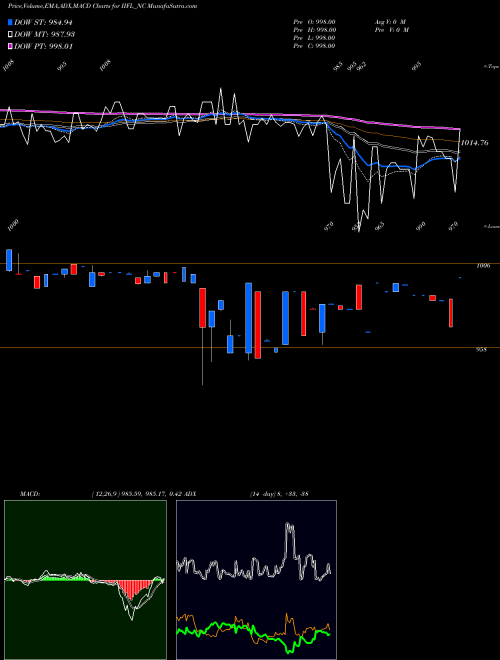Click the first blue candlestick at far left

coord(9,260)
